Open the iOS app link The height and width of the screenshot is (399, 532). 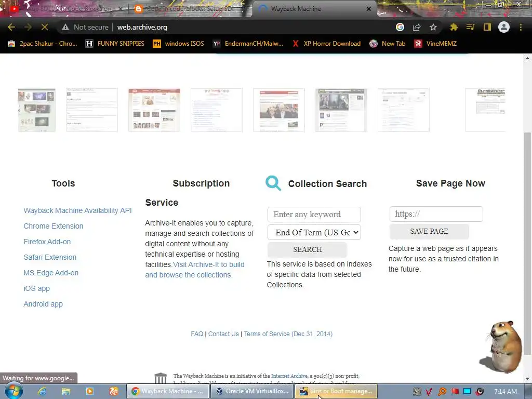tap(37, 288)
